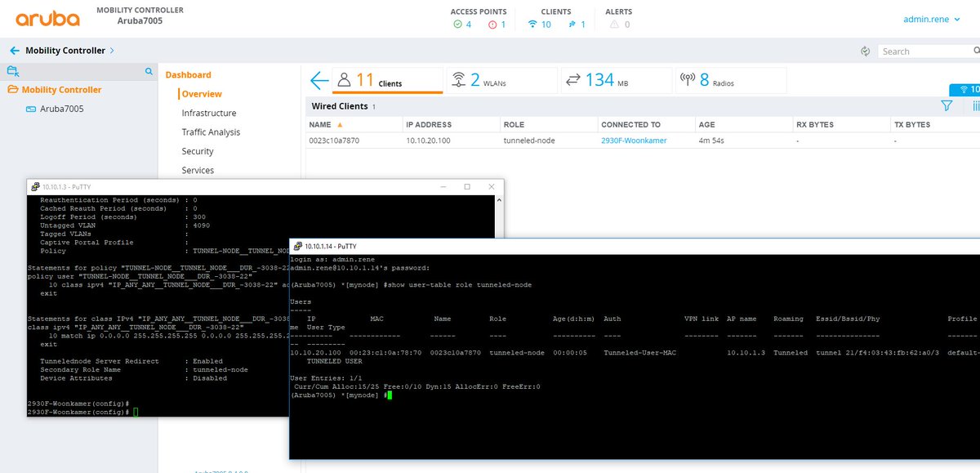Image resolution: width=980 pixels, height=473 pixels.
Task: Click the 2930F-Woonkamer(config)# prompt cursor
Action: coord(136,412)
